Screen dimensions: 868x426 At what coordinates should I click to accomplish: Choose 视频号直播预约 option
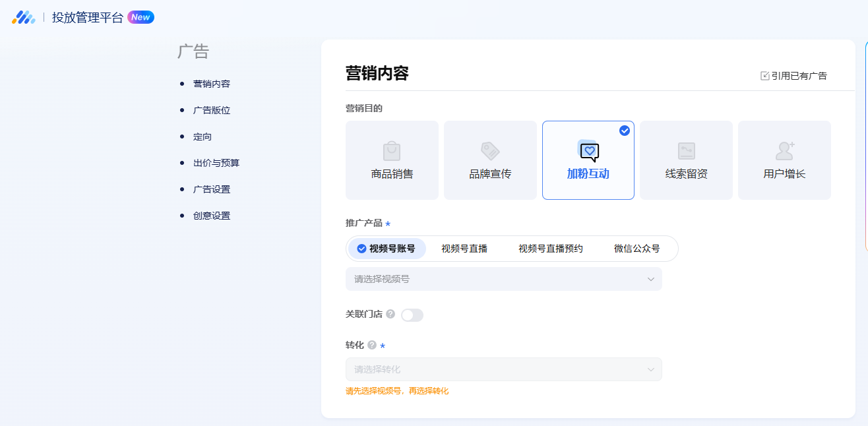550,249
